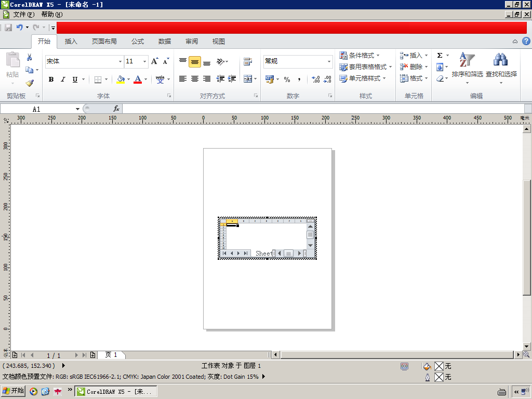This screenshot has height=399, width=532.
Task: Toggle wrap text icon
Action: (248, 61)
